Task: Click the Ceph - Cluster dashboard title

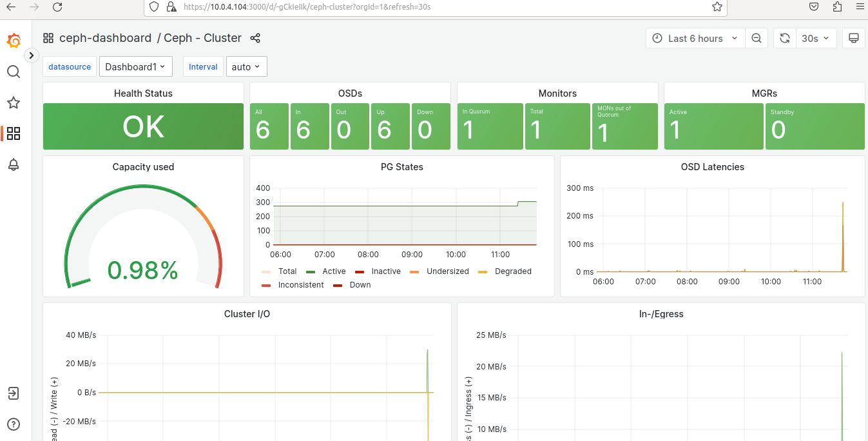Action: (203, 38)
